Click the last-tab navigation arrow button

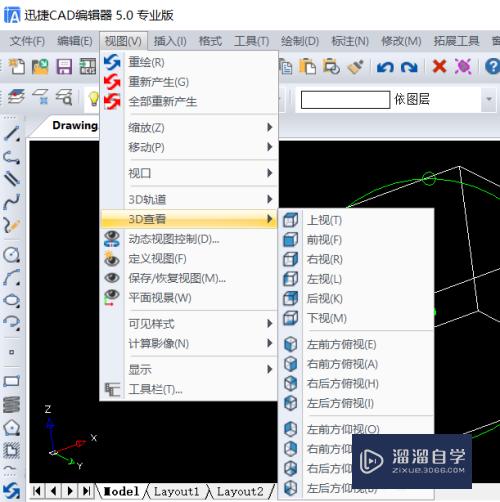point(87,491)
